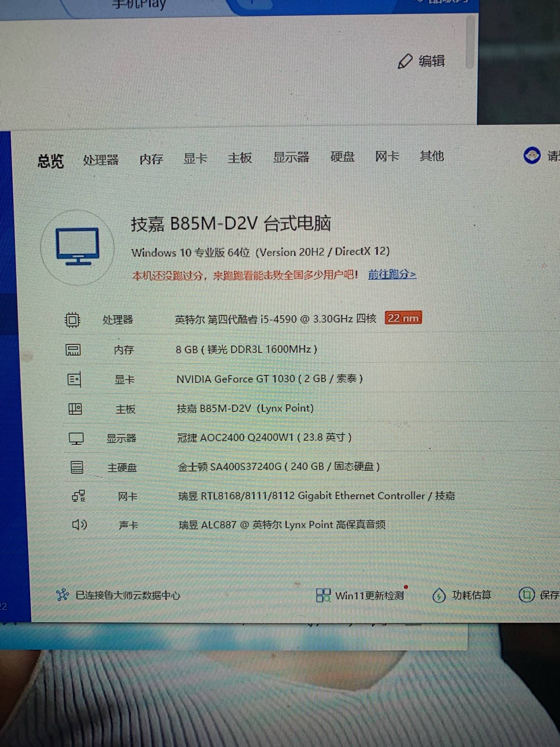The height and width of the screenshot is (747, 560).
Task: Click the 22 nm red badge
Action: [x=403, y=318]
